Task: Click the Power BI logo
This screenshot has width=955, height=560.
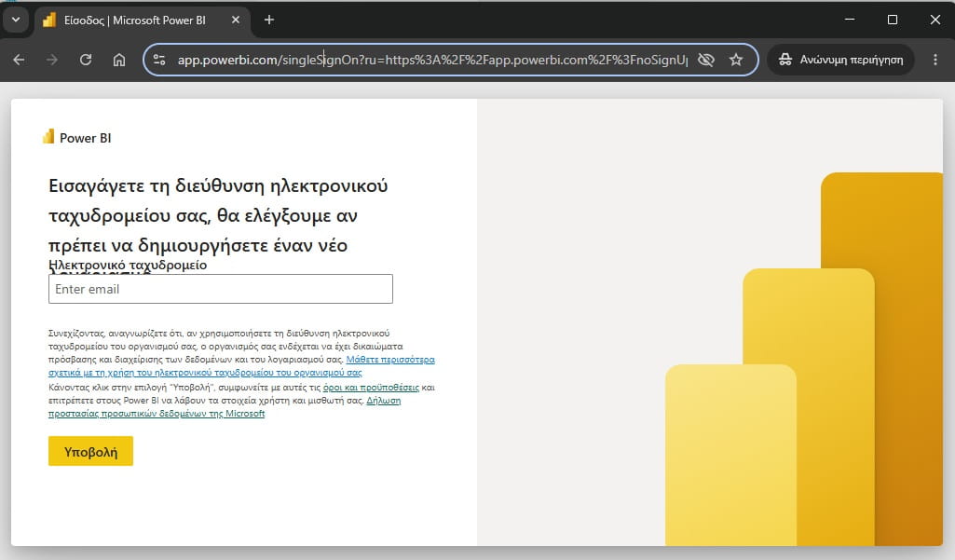Action: pos(77,137)
